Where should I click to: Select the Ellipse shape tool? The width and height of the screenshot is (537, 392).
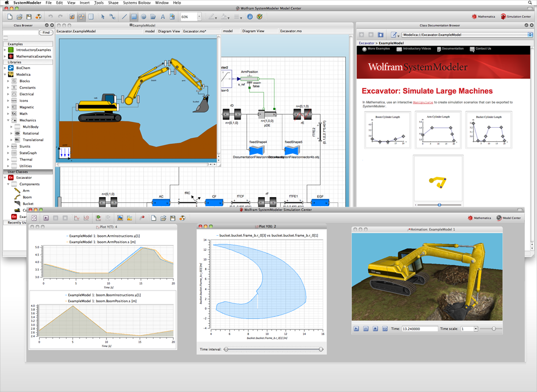coord(143,17)
